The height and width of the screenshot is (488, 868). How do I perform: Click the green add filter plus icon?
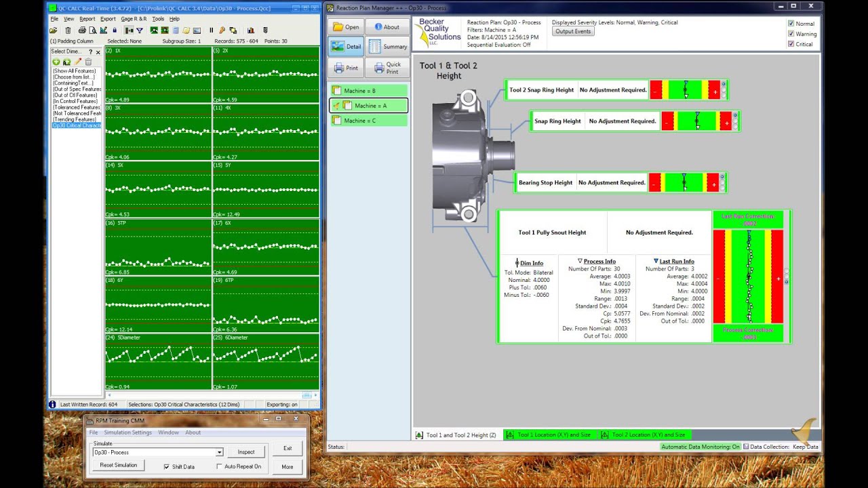(56, 62)
